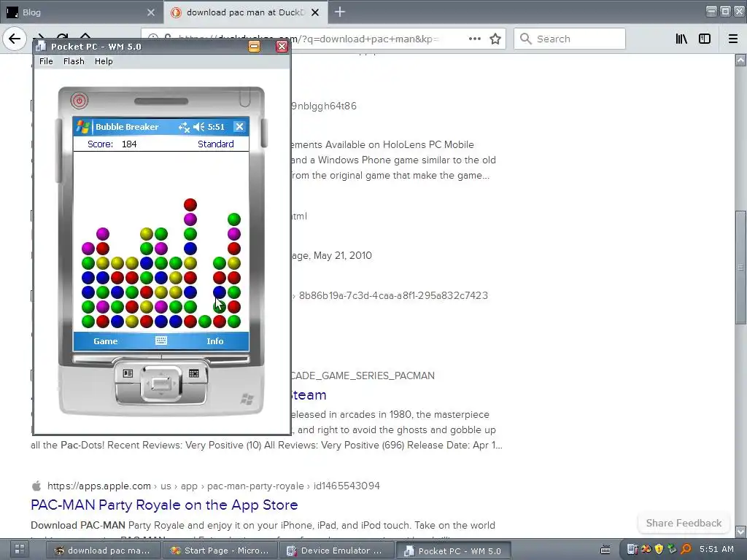Click the Share Feedback button
This screenshot has width=747, height=560.
(x=684, y=523)
